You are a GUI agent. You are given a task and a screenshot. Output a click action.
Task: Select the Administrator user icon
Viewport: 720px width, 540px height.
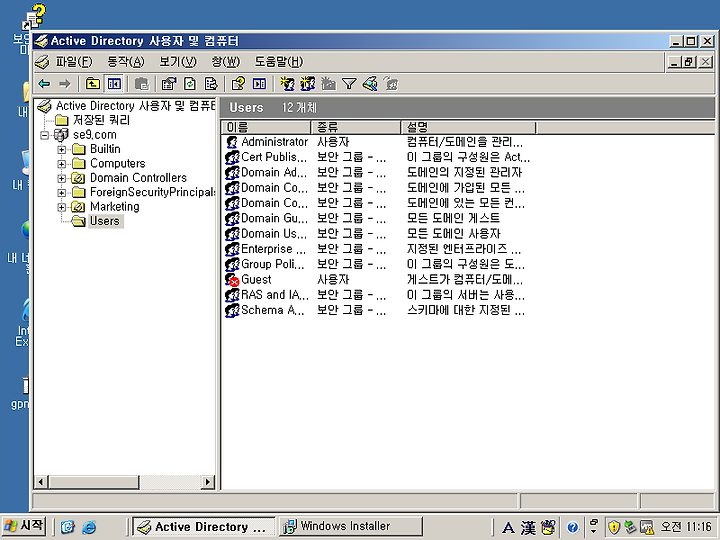232,142
